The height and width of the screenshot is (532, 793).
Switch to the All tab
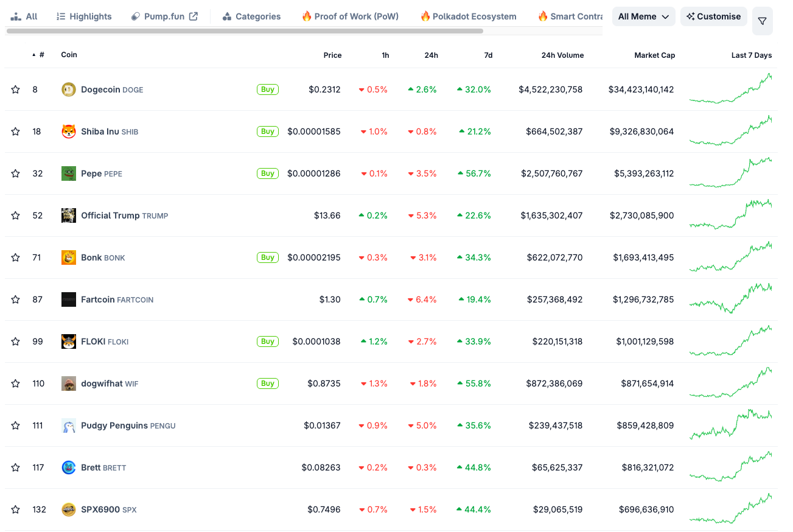(x=24, y=16)
